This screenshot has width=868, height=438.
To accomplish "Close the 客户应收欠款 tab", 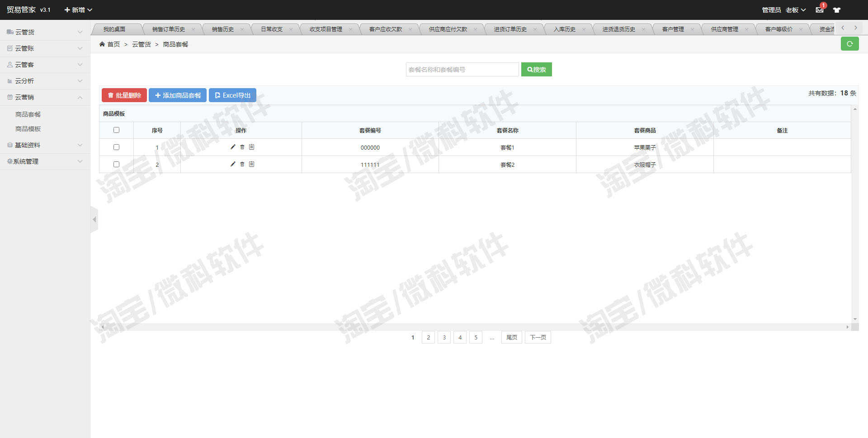I will pyautogui.click(x=410, y=29).
